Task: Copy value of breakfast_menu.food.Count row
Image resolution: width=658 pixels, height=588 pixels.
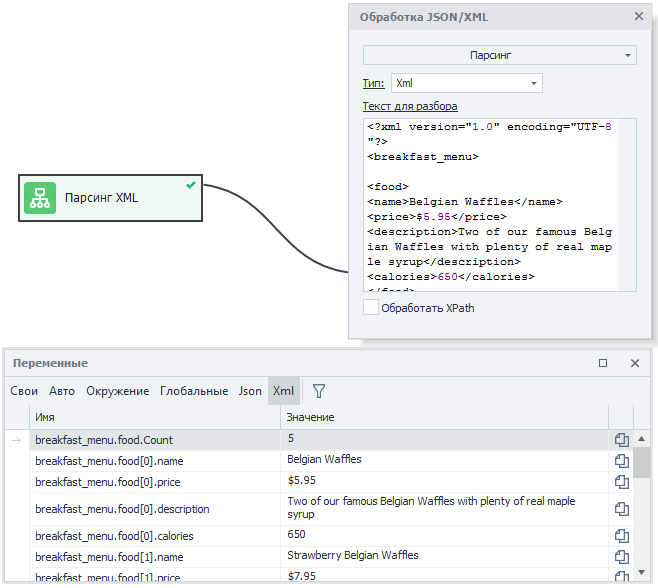Action: tap(621, 439)
